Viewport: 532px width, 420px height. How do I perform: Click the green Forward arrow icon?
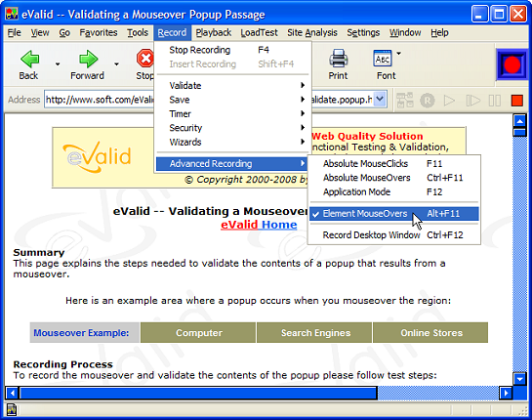click(88, 59)
